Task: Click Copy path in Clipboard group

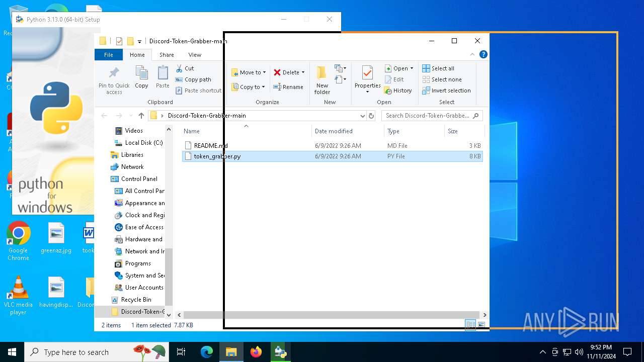Action: click(193, 79)
